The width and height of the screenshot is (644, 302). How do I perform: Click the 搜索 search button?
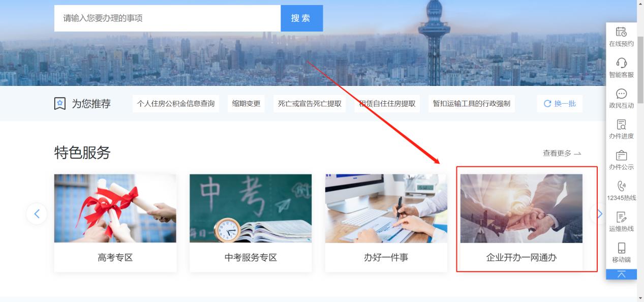click(301, 18)
